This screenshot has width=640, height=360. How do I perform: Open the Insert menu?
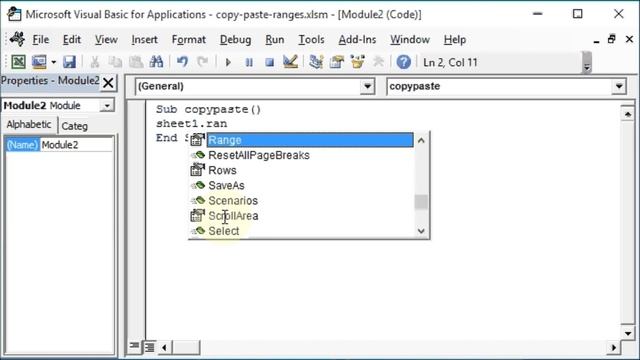click(144, 40)
